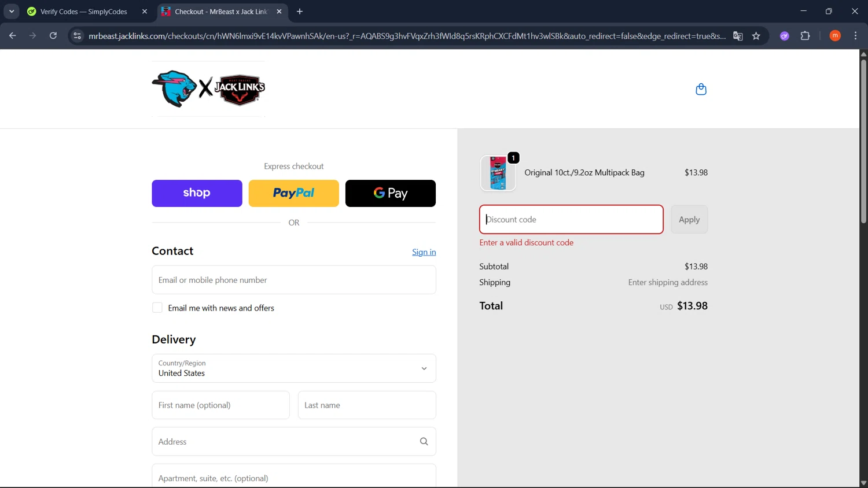Viewport: 868px width, 488px height.
Task: Restore down the Chrome window
Action: point(829,11)
